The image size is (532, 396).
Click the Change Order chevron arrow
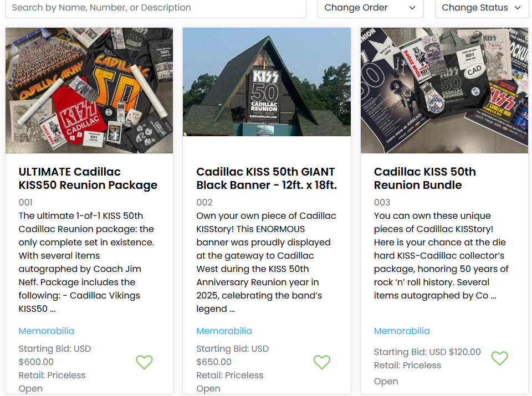coord(412,8)
